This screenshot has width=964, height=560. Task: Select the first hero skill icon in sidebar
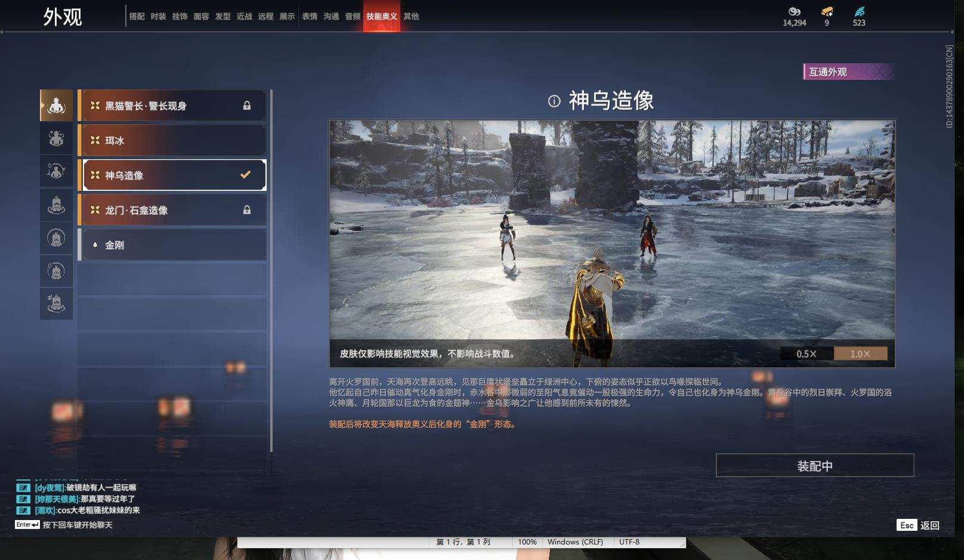56,106
